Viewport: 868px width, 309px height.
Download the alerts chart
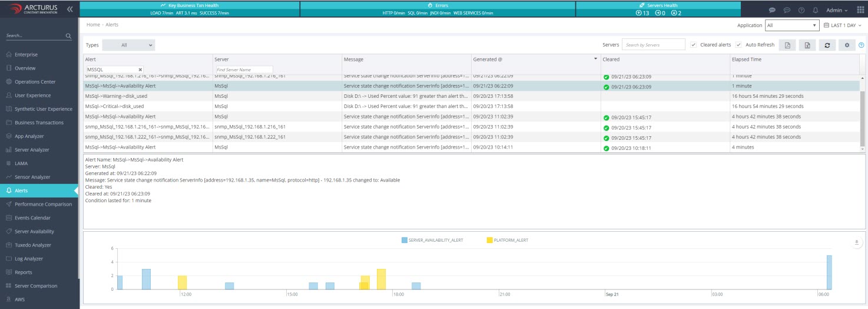(x=857, y=243)
